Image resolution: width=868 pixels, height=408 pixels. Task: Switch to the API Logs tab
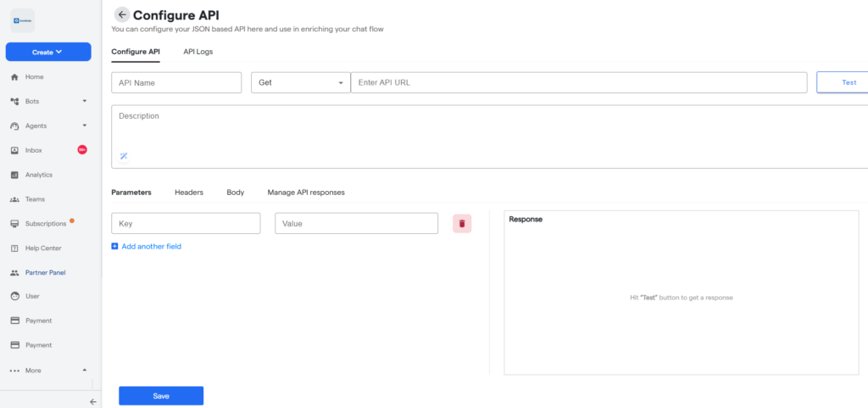point(198,52)
